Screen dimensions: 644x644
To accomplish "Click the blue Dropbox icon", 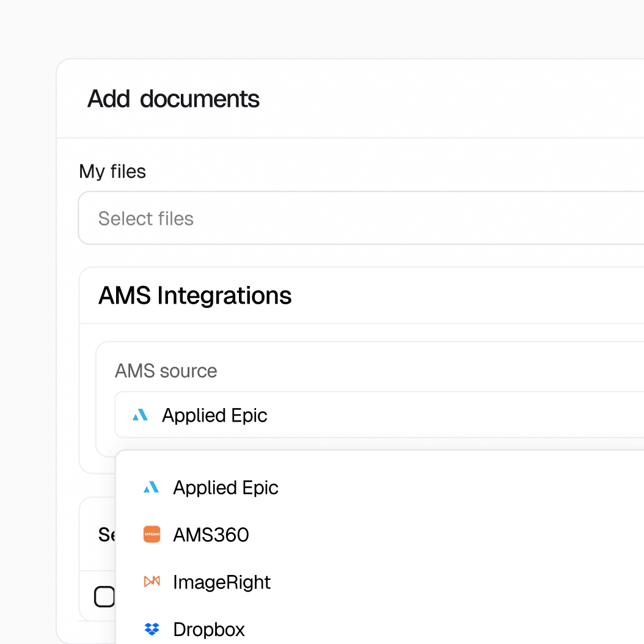I will click(152, 629).
